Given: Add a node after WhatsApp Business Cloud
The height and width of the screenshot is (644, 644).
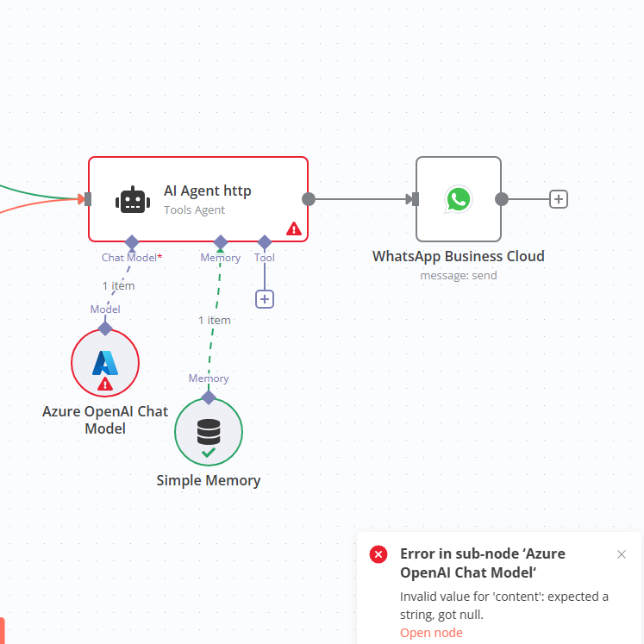Looking at the screenshot, I should [x=559, y=199].
